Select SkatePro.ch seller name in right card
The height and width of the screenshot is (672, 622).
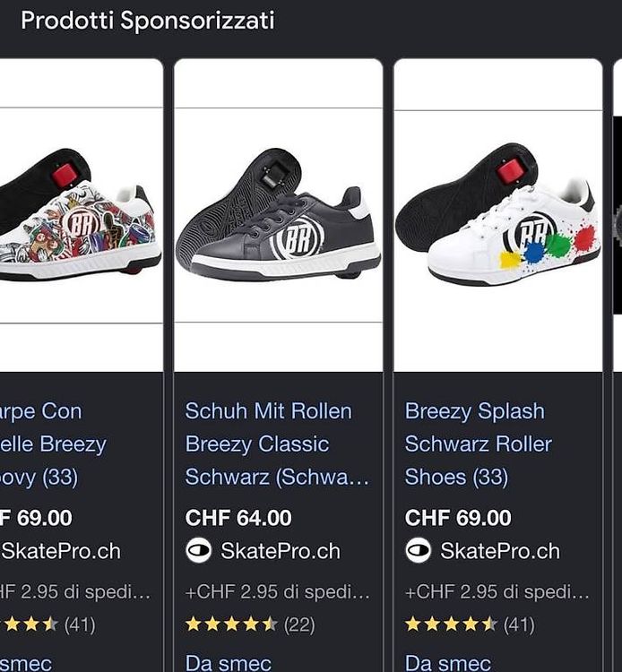pyautogui.click(x=500, y=551)
